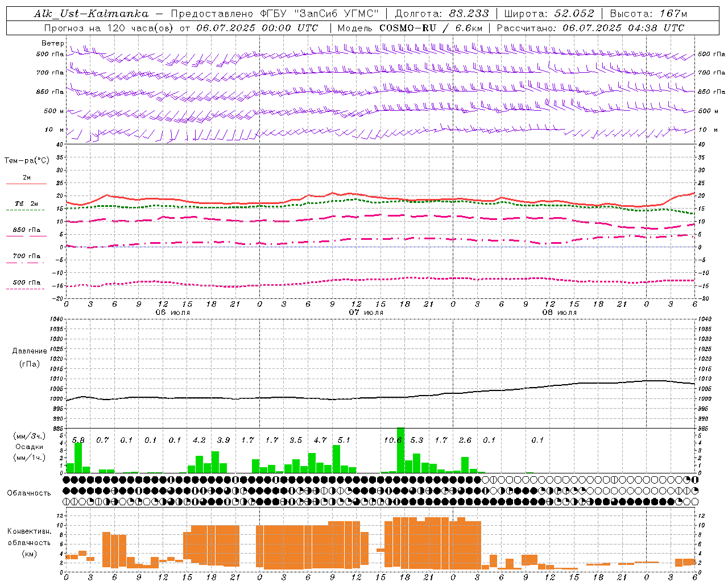Click the '(км)' convective cloud unit label
Screen dimensions: 728x582
point(30,554)
